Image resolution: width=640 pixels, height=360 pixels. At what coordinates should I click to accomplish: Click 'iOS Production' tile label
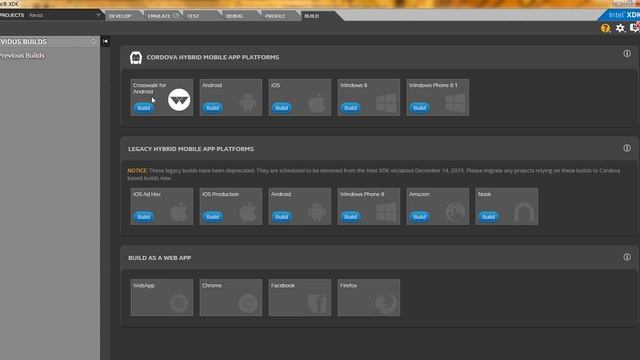pos(220,194)
